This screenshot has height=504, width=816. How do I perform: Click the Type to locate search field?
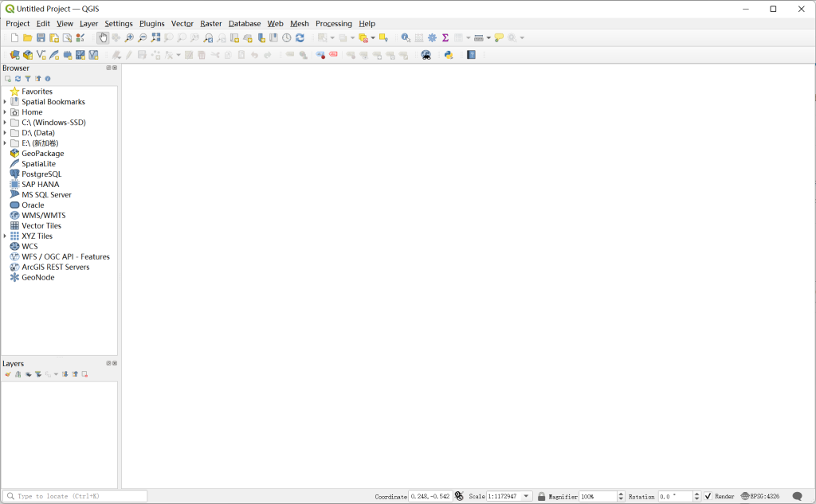75,496
